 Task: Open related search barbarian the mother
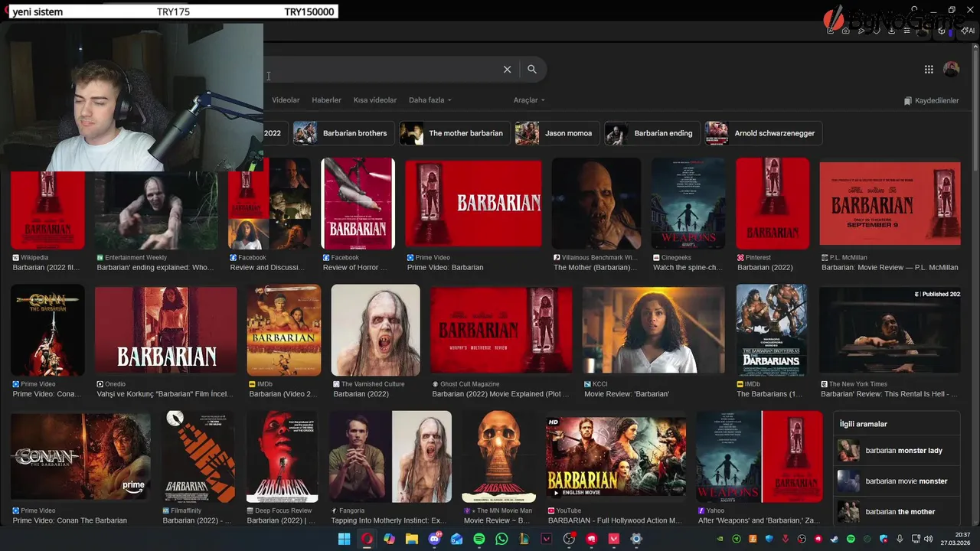(897, 512)
